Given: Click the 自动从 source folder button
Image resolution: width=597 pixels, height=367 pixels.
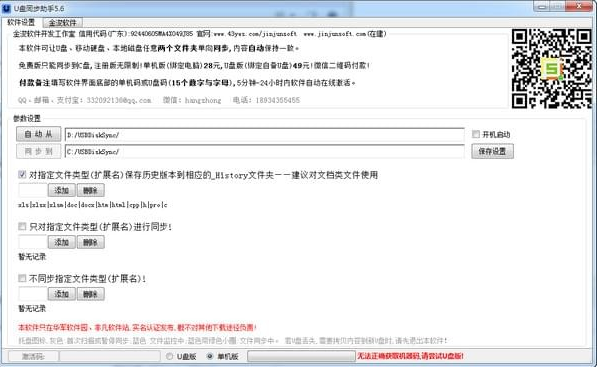Looking at the screenshot, I should coord(38,134).
